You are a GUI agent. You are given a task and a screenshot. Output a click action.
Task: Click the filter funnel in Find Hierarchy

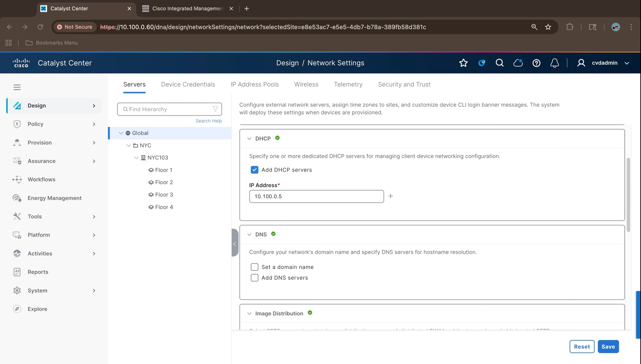215,109
